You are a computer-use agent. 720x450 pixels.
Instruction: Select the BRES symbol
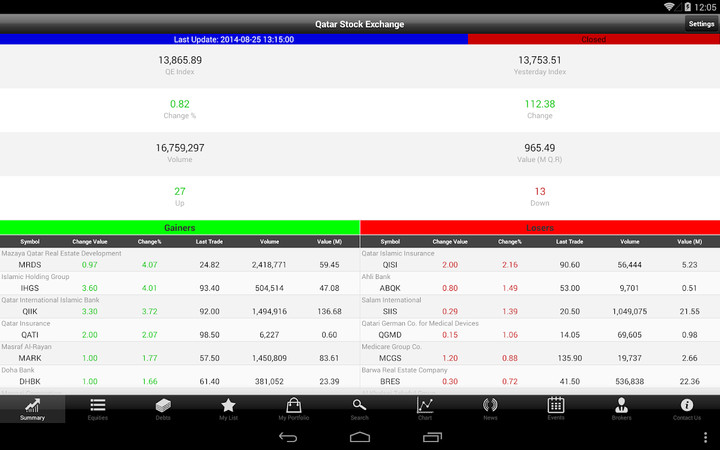coord(390,381)
